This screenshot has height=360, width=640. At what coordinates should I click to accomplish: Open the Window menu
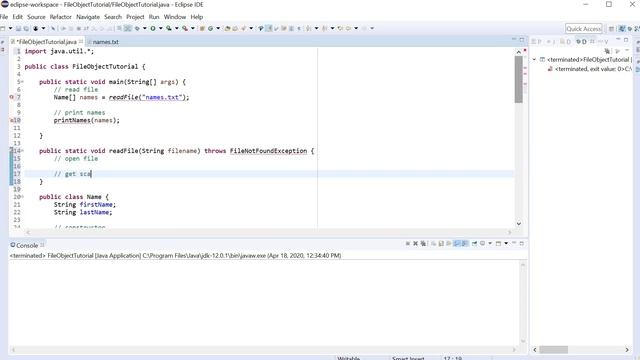[x=175, y=17]
